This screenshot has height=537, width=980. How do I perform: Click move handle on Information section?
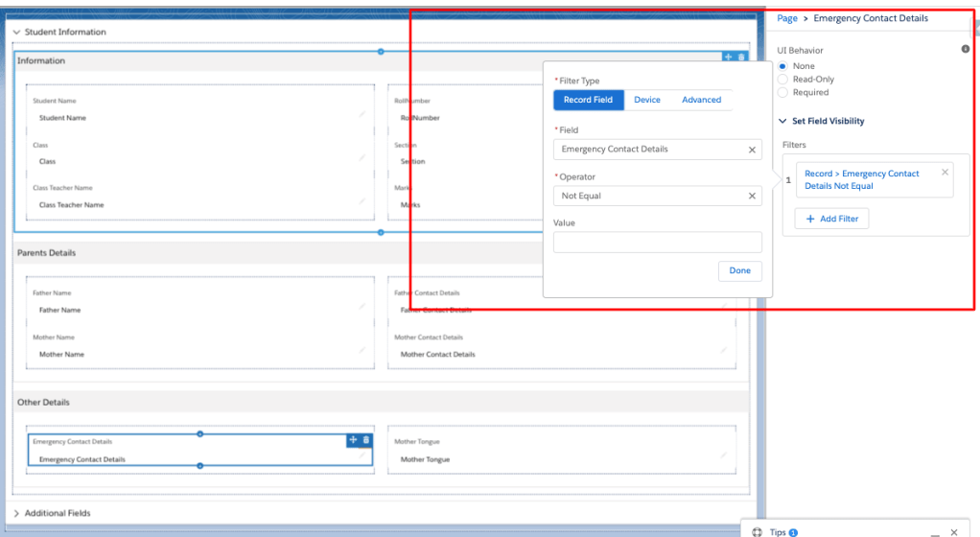pyautogui.click(x=728, y=58)
